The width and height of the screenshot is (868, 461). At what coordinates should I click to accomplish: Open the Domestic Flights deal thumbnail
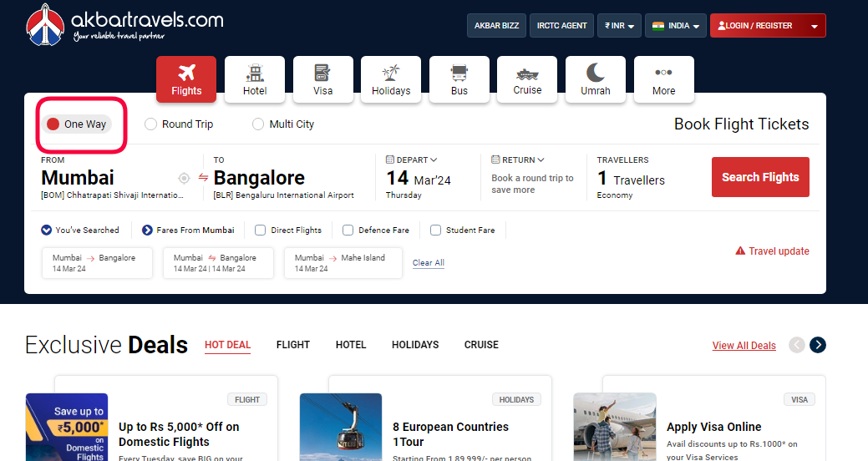point(67,427)
